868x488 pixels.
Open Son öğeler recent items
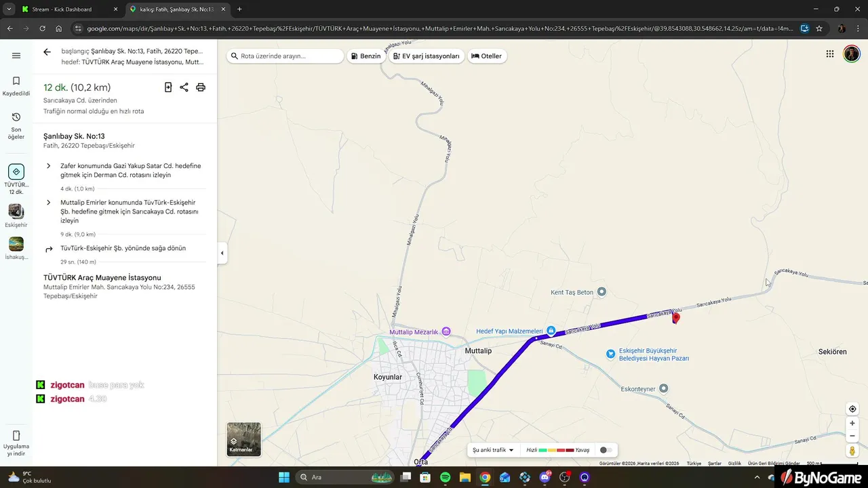coord(16,126)
